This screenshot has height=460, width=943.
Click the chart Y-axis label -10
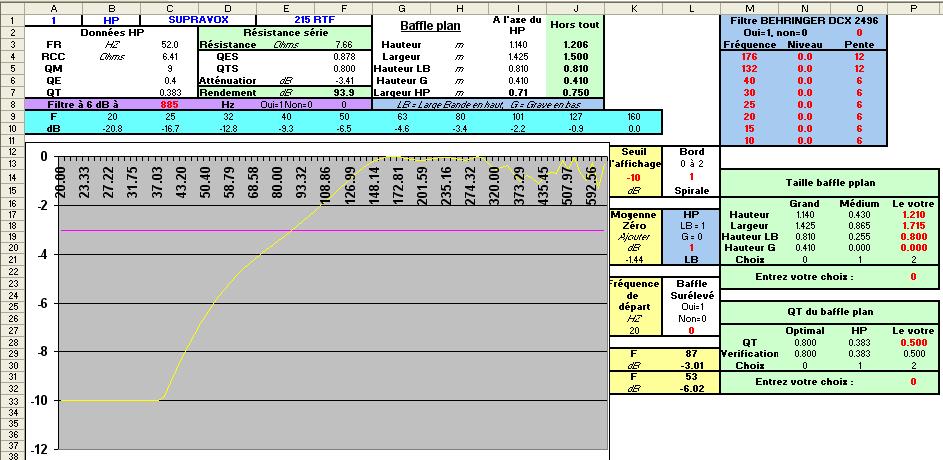tap(41, 400)
